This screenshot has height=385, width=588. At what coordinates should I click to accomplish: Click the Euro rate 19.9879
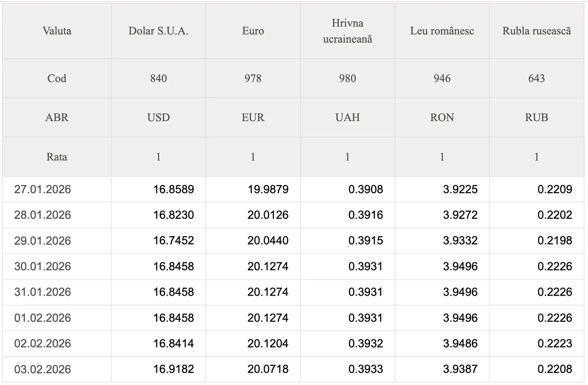pos(268,190)
